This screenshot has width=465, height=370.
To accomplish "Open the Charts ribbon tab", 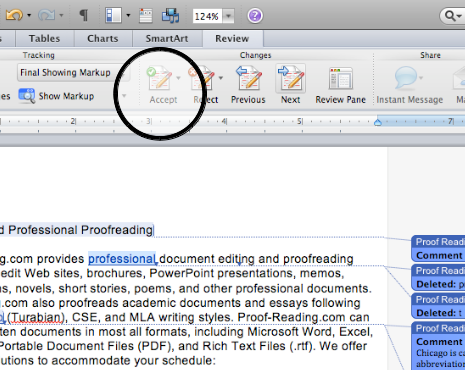I will (x=103, y=39).
